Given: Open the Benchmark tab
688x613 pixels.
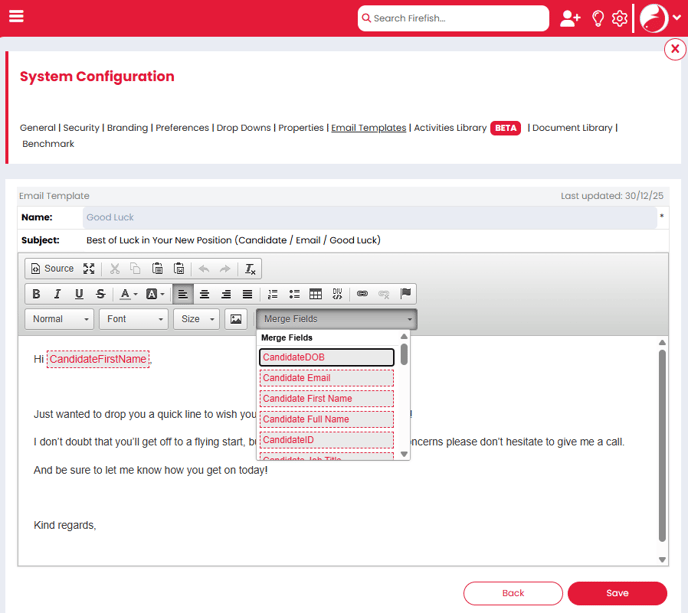Looking at the screenshot, I should [48, 144].
